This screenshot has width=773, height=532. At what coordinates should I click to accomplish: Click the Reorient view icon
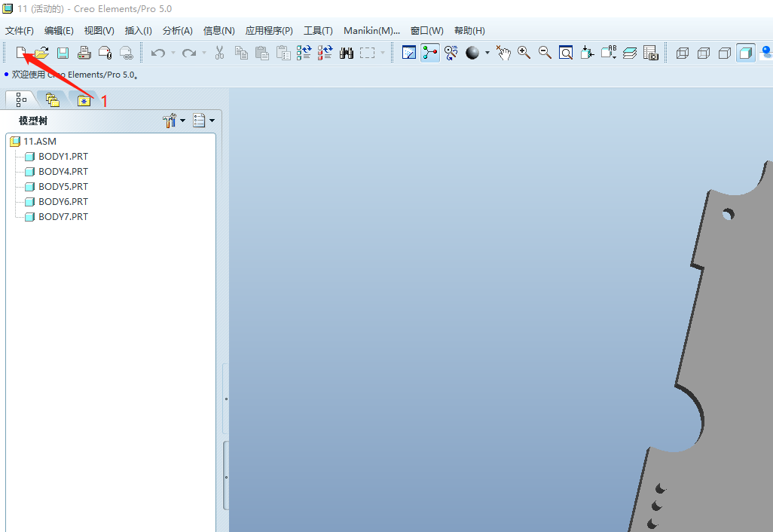(587, 53)
